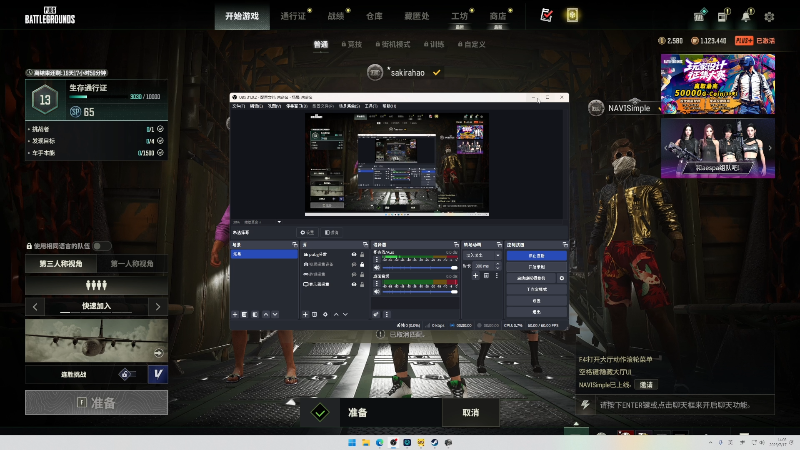
Task: Open mixer panel menu dots at bottom
Action: (386, 314)
